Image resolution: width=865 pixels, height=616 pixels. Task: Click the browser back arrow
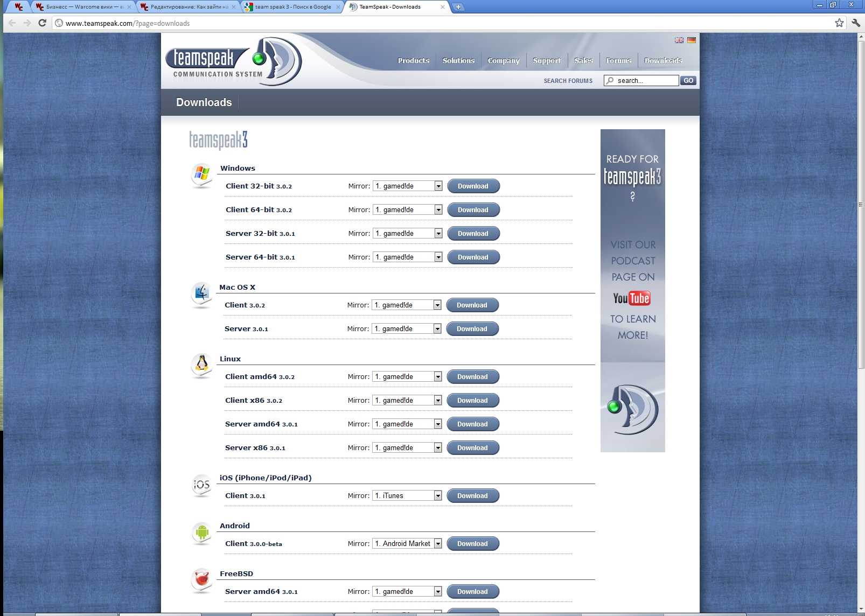click(12, 23)
